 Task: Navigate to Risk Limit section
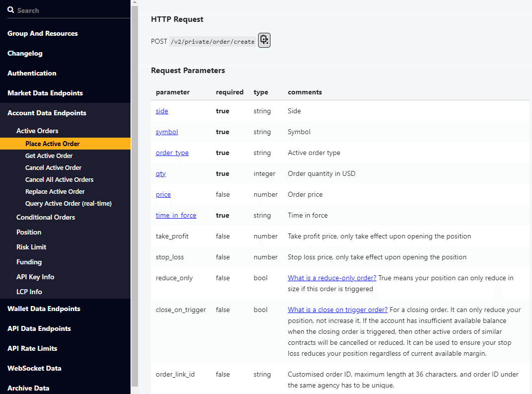(x=31, y=247)
